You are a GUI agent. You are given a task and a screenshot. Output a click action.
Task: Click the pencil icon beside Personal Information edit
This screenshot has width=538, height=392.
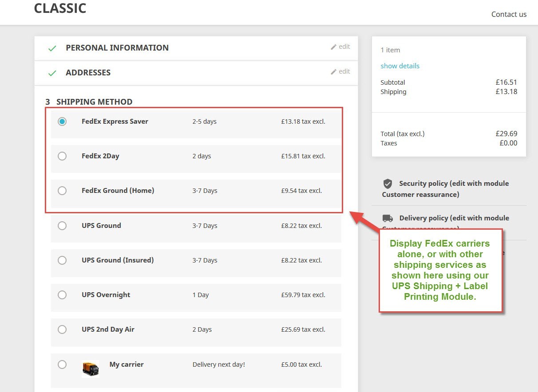tap(333, 47)
